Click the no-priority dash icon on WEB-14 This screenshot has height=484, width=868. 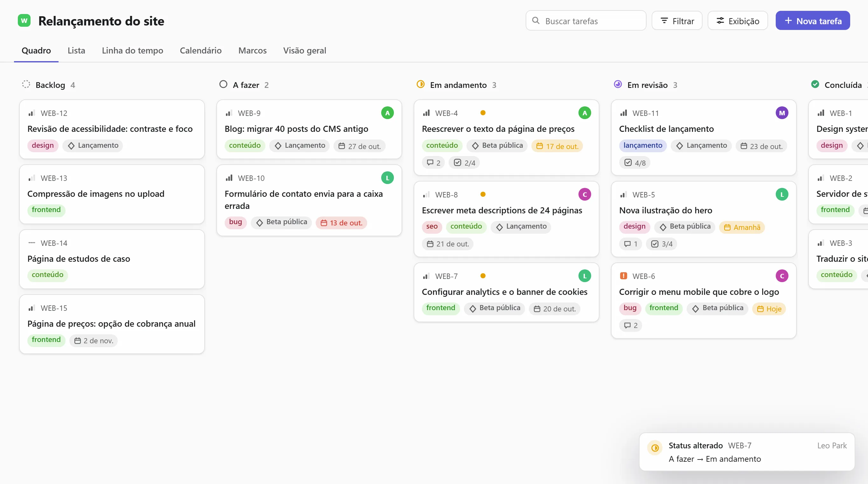(32, 243)
